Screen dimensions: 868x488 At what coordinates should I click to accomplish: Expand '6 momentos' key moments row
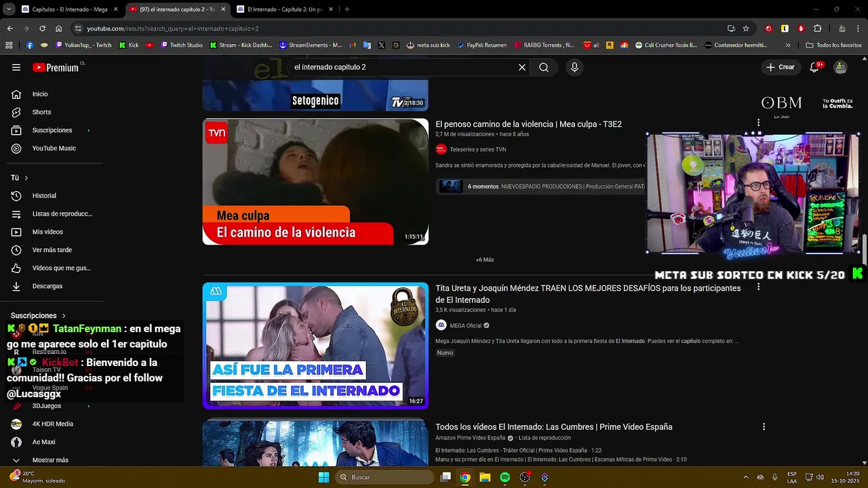click(x=539, y=186)
